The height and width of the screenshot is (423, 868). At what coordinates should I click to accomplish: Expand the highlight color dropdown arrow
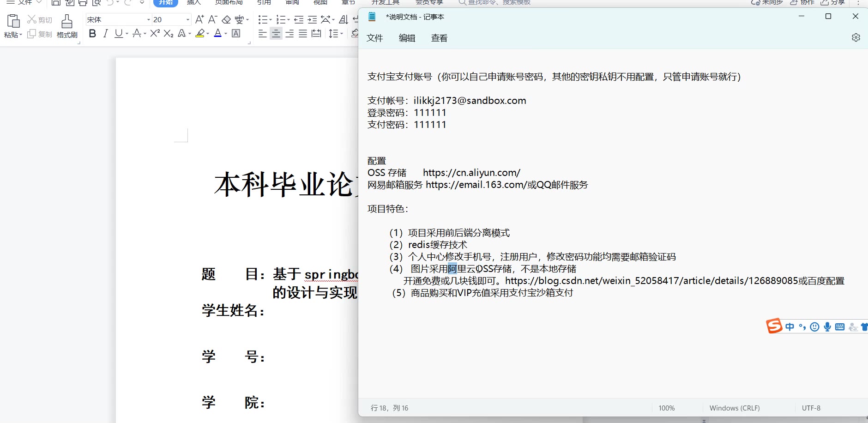tap(208, 34)
